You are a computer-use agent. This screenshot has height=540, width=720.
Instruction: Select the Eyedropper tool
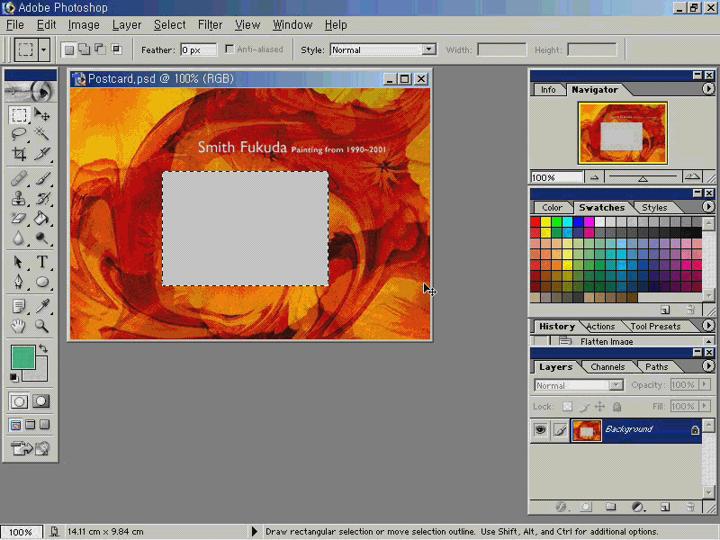point(42,306)
